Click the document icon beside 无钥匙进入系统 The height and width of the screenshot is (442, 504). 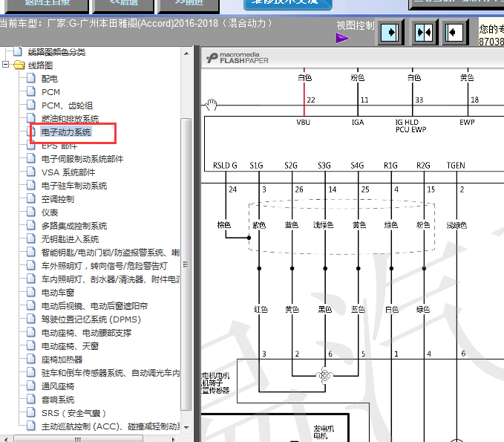pyautogui.click(x=31, y=238)
